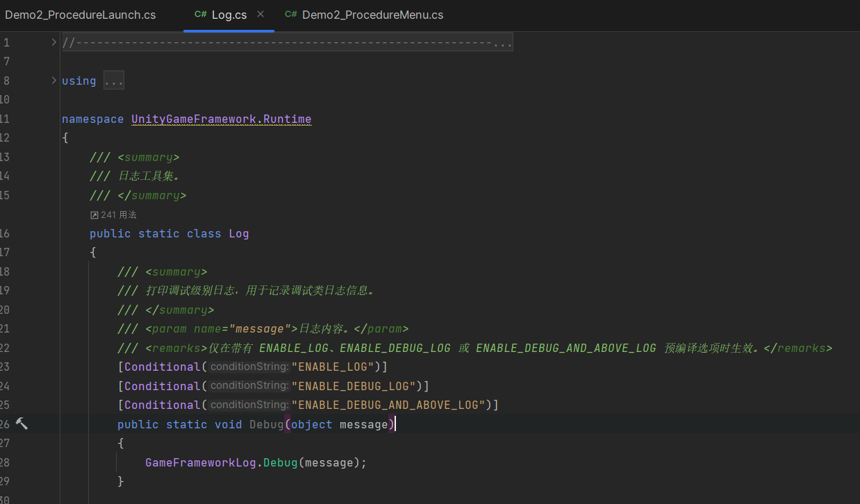Click GameFrameworkLog on line 28
Viewport: 860px width, 504px height.
[201, 462]
